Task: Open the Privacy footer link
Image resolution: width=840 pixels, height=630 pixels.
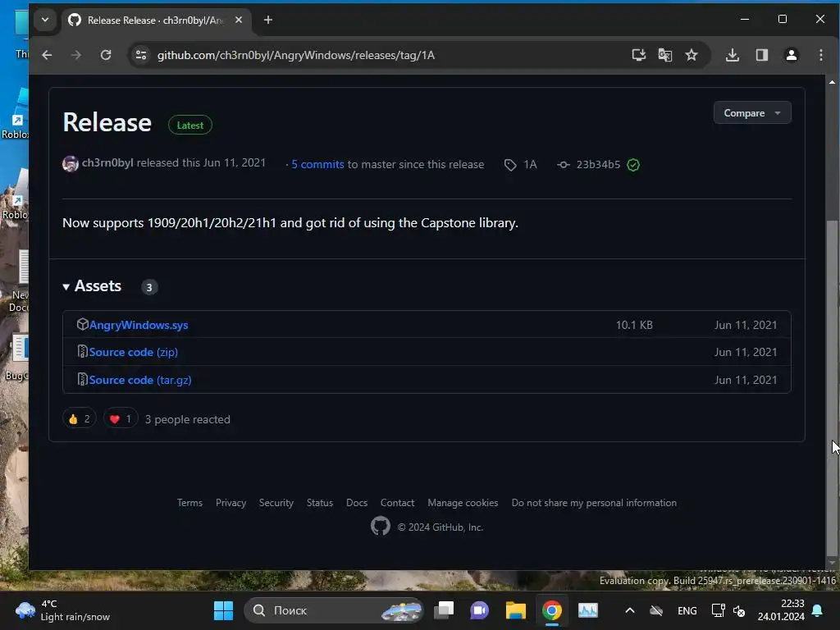Action: pyautogui.click(x=231, y=503)
